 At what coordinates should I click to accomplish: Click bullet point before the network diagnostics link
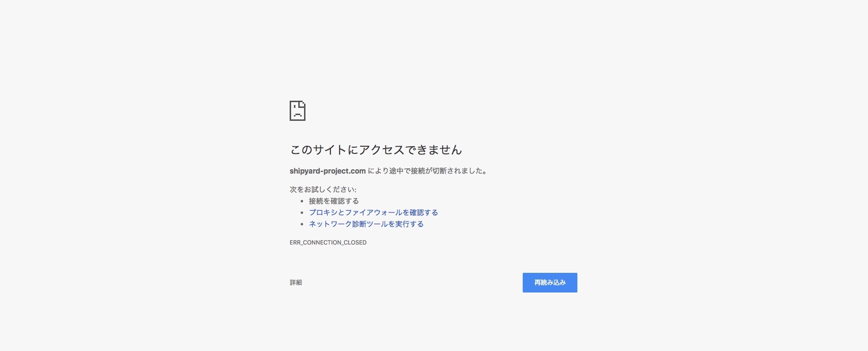pyautogui.click(x=302, y=224)
